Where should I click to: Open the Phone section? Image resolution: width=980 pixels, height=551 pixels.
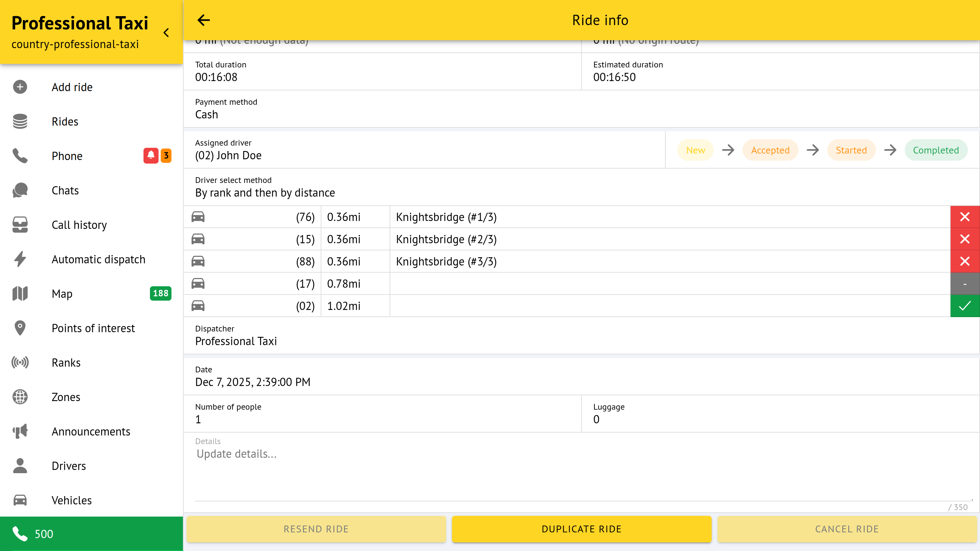[x=67, y=156]
